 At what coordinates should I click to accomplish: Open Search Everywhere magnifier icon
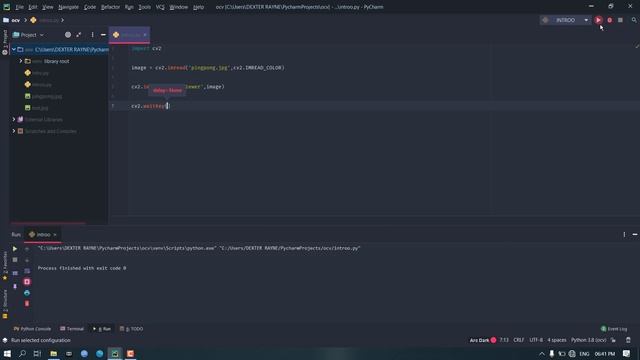(x=634, y=20)
